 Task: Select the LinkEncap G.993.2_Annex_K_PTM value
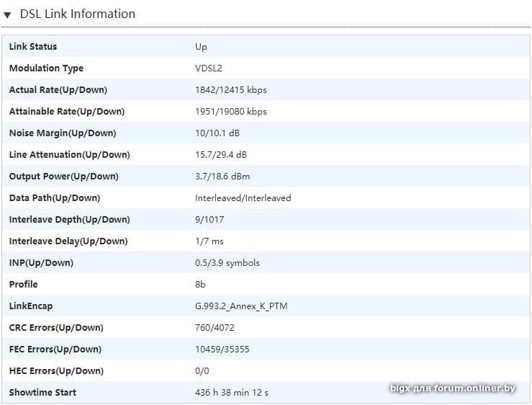241,306
